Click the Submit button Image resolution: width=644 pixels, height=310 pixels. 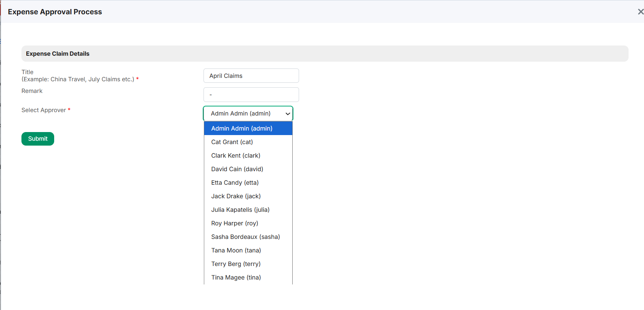pyautogui.click(x=38, y=139)
